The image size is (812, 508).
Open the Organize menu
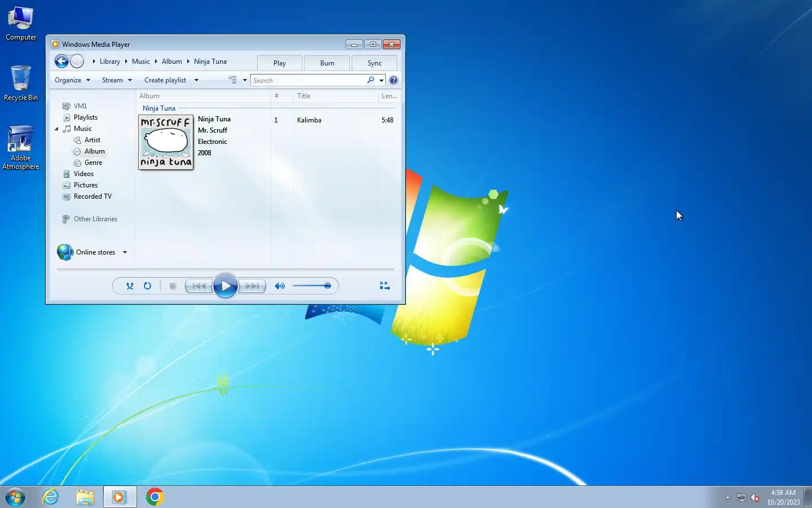(72, 80)
